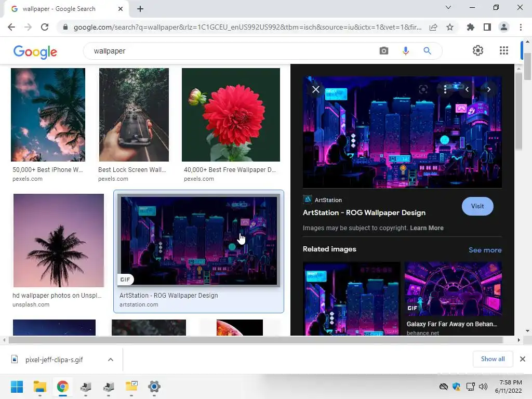Open the Learn More copyright link

(x=427, y=228)
